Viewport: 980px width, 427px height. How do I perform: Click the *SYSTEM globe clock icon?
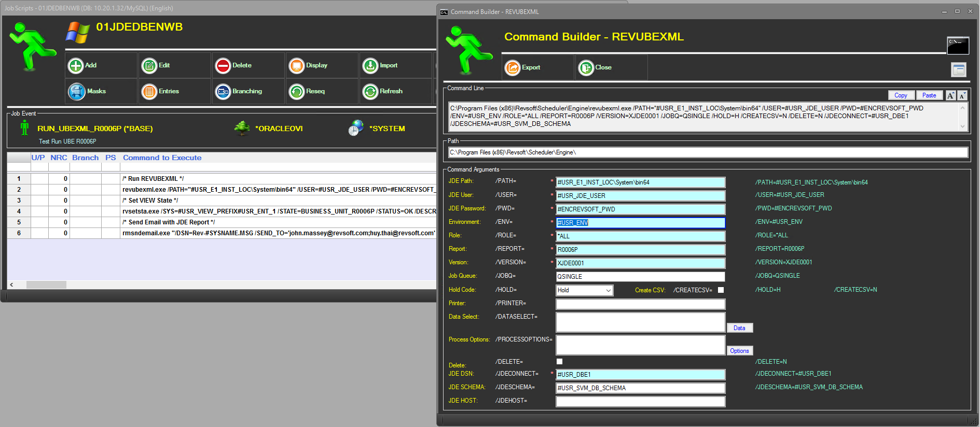(356, 128)
